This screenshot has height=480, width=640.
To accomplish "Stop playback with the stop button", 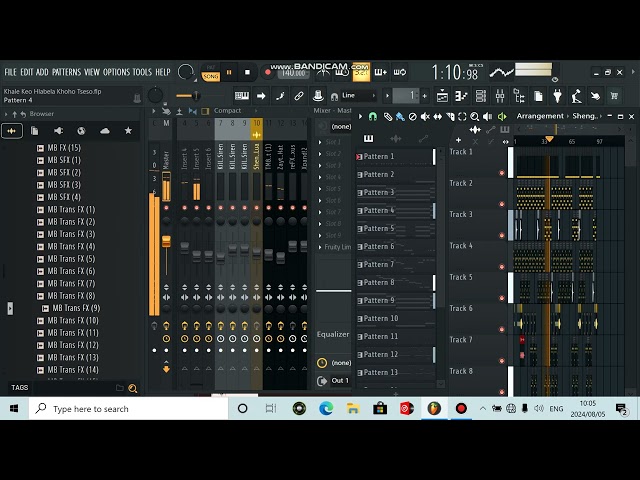I will pyautogui.click(x=247, y=72).
